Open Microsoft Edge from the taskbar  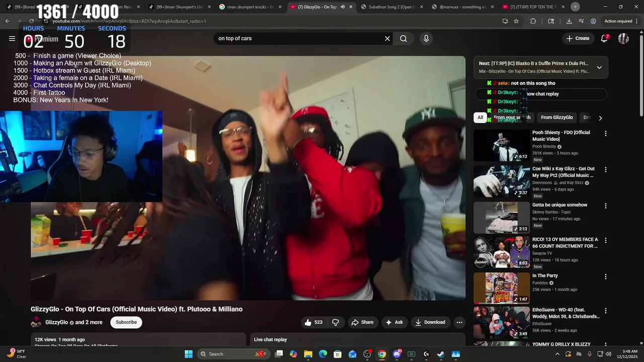click(x=323, y=354)
